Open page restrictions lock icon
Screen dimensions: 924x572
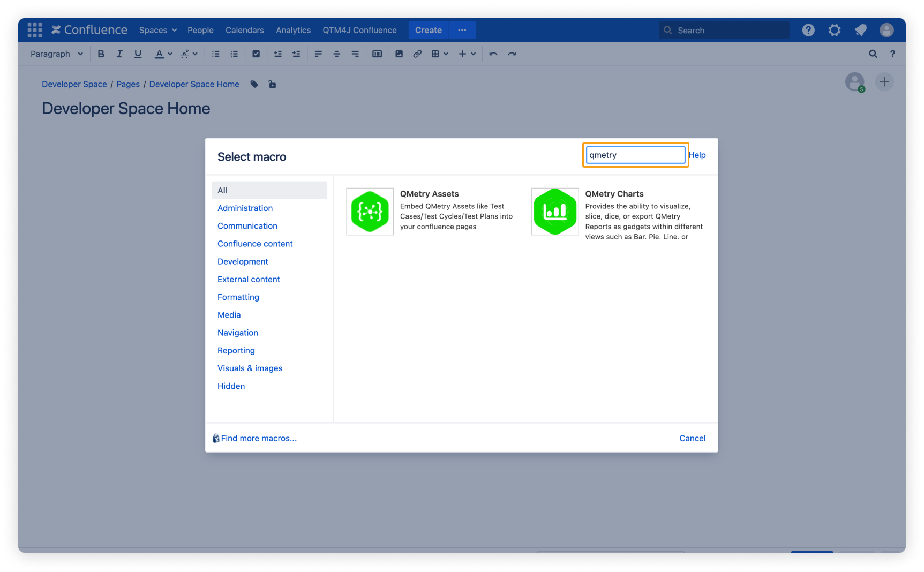272,84
